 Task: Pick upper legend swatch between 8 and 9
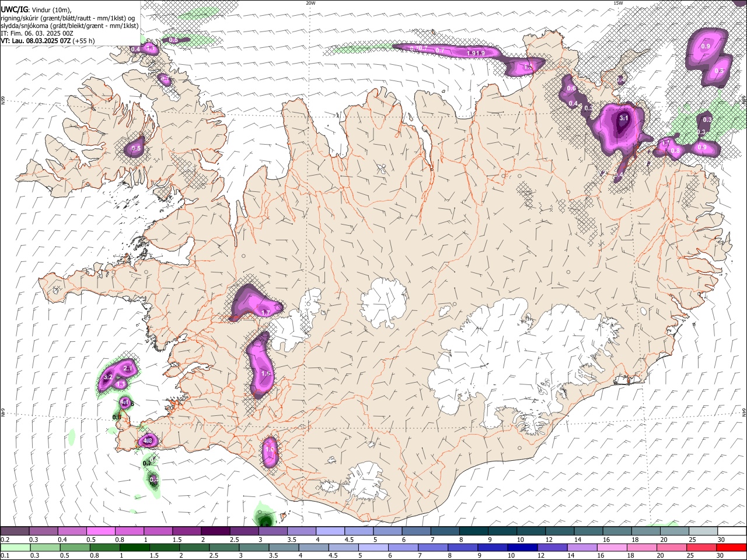tap(474, 531)
